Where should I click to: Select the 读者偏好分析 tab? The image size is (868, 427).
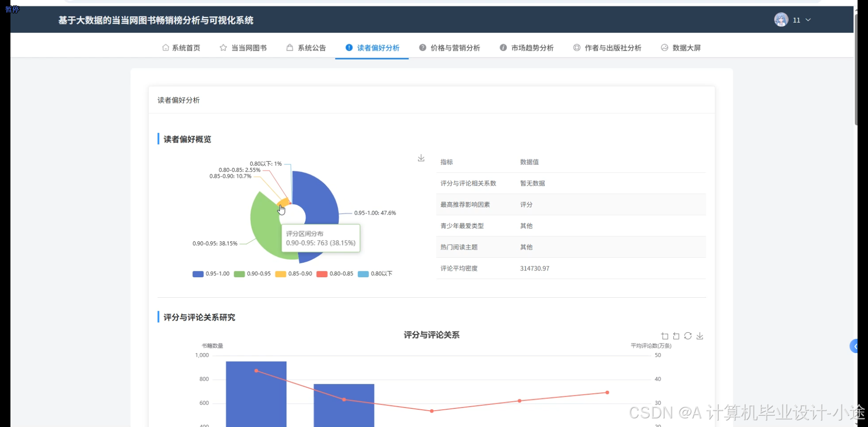coord(372,48)
